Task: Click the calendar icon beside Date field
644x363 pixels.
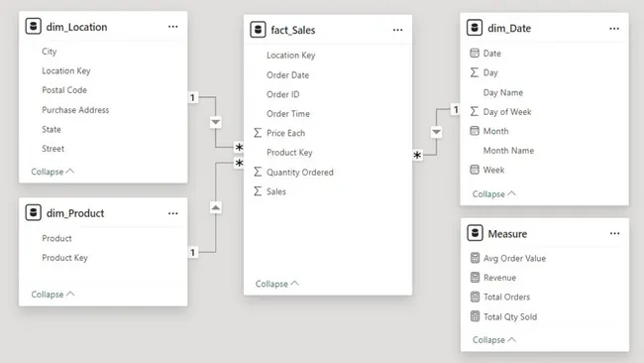Action: pos(475,53)
